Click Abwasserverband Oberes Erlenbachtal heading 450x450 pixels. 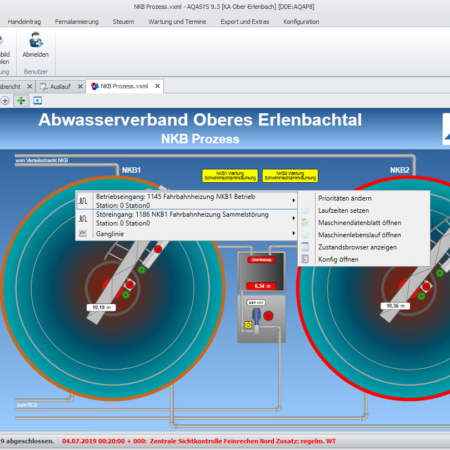click(200, 120)
